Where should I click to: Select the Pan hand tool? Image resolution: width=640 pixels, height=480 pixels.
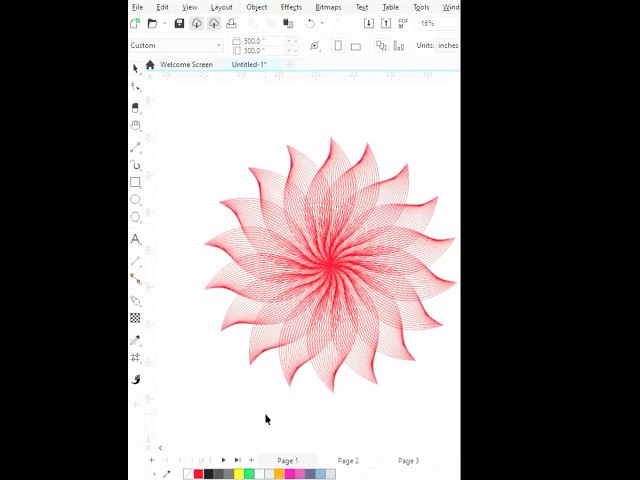click(136, 125)
